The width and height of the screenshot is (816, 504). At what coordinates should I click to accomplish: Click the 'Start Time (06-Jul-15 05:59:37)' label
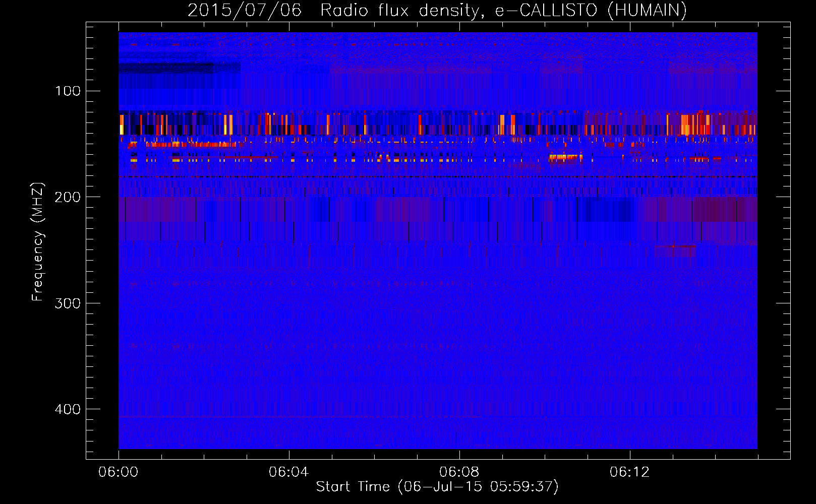point(437,487)
